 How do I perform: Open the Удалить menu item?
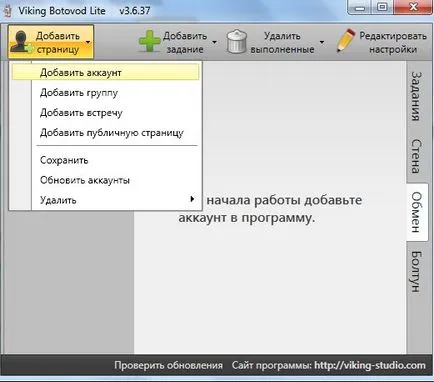[x=105, y=200]
